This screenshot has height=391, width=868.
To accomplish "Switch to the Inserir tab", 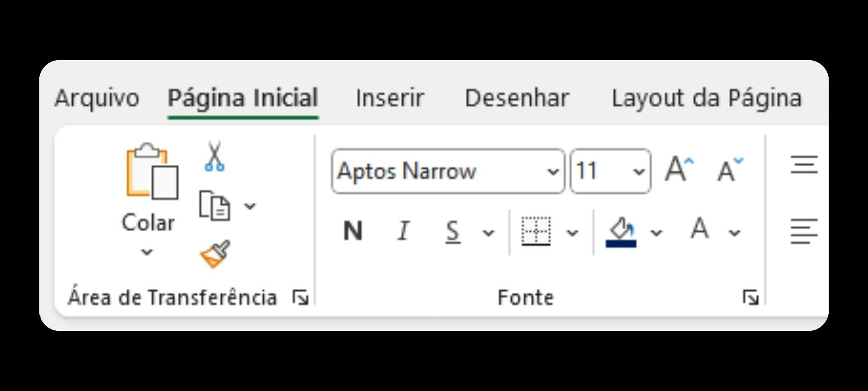I will 390,98.
